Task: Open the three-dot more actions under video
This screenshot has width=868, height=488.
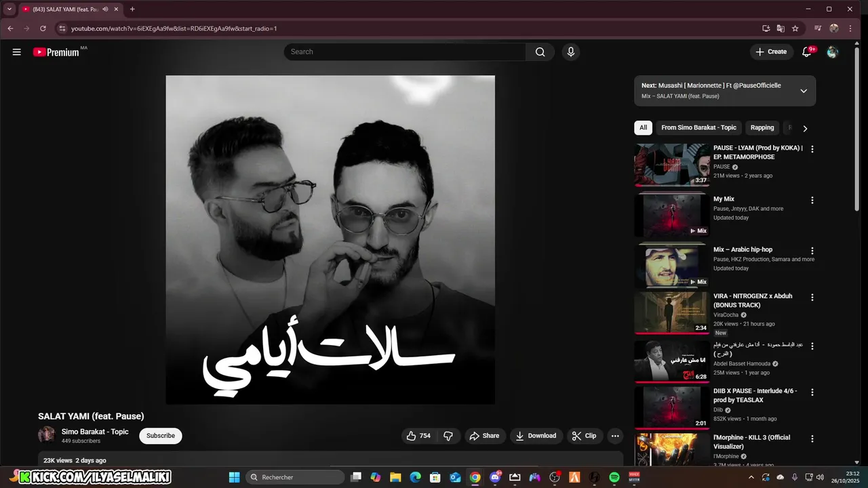Action: pos(615,436)
